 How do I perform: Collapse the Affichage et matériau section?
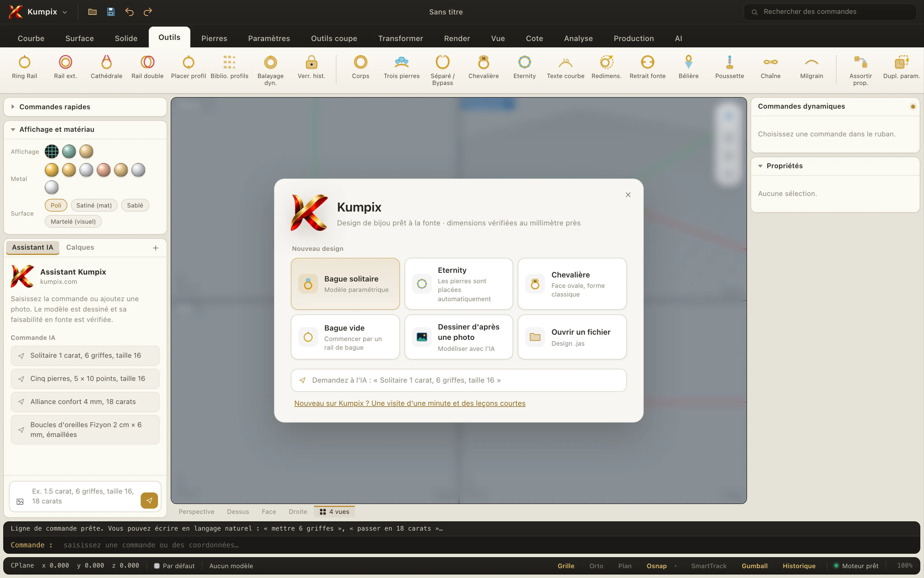85,129
